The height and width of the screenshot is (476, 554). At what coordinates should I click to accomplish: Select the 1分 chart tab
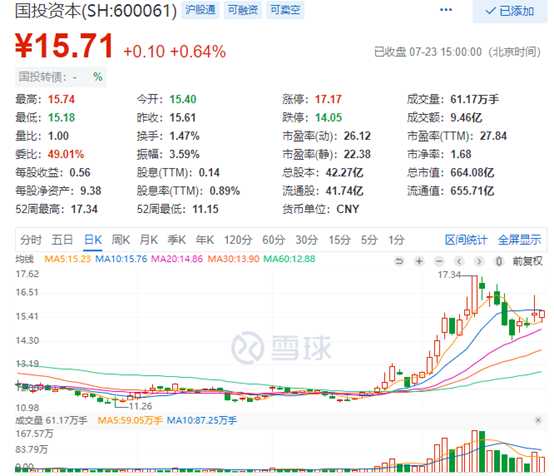point(396,240)
